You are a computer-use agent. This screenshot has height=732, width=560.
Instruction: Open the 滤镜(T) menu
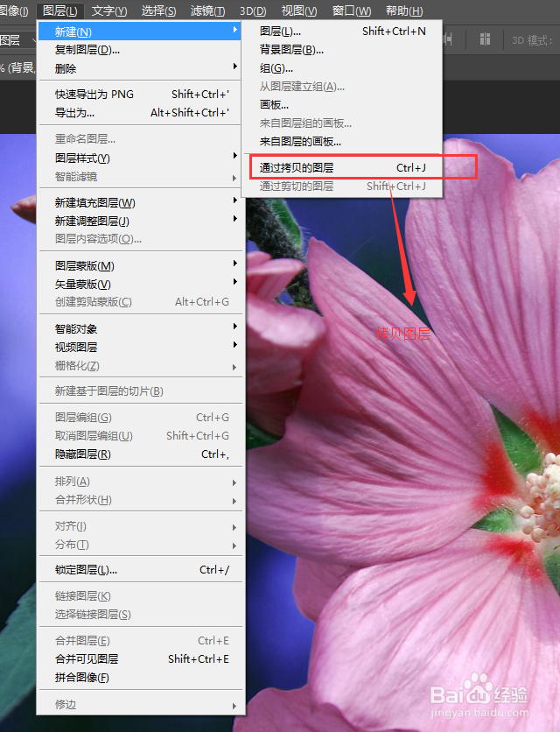[207, 11]
